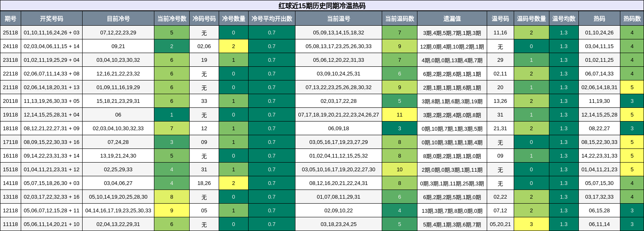This screenshot has height=231, width=644.
Task: Select the 冷码号码 column header
Action: click(x=204, y=19)
